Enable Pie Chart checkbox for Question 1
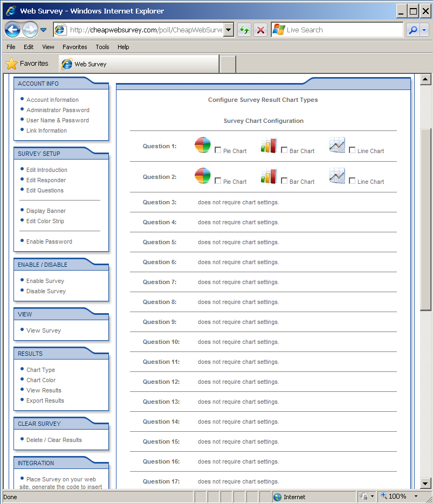 tap(218, 150)
